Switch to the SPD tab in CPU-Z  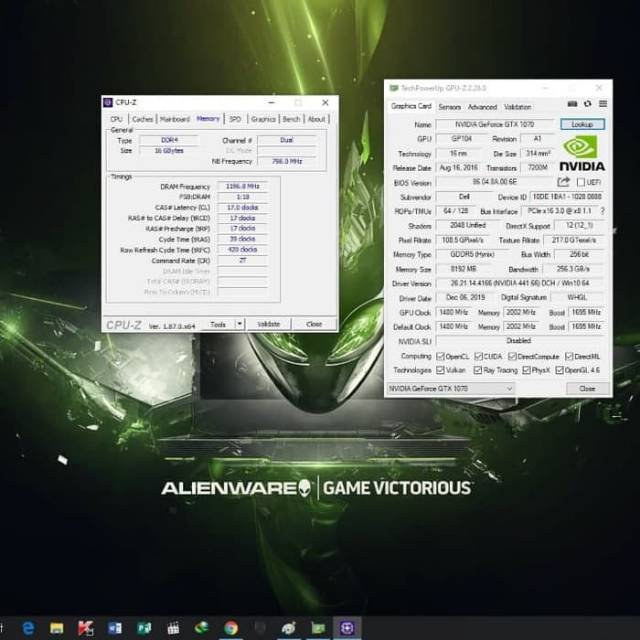pyautogui.click(x=235, y=119)
